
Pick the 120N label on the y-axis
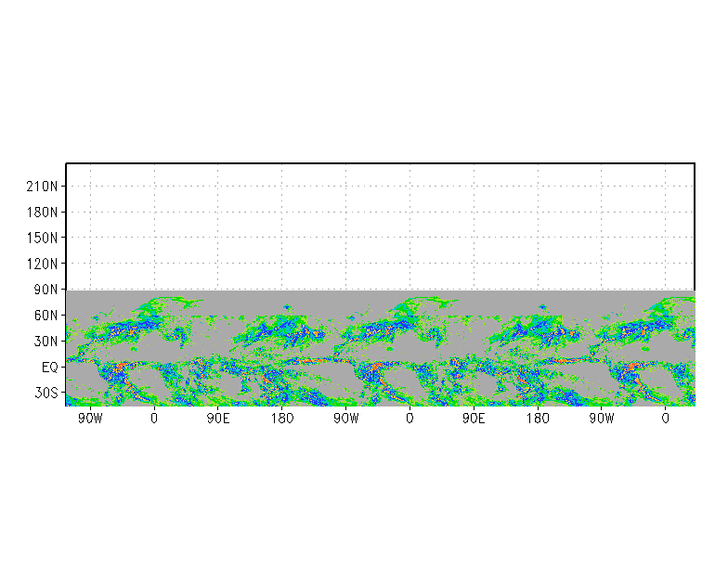tap(43, 264)
